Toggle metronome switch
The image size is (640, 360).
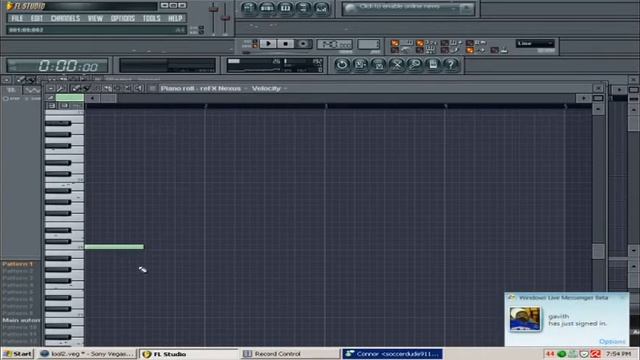coord(395,50)
